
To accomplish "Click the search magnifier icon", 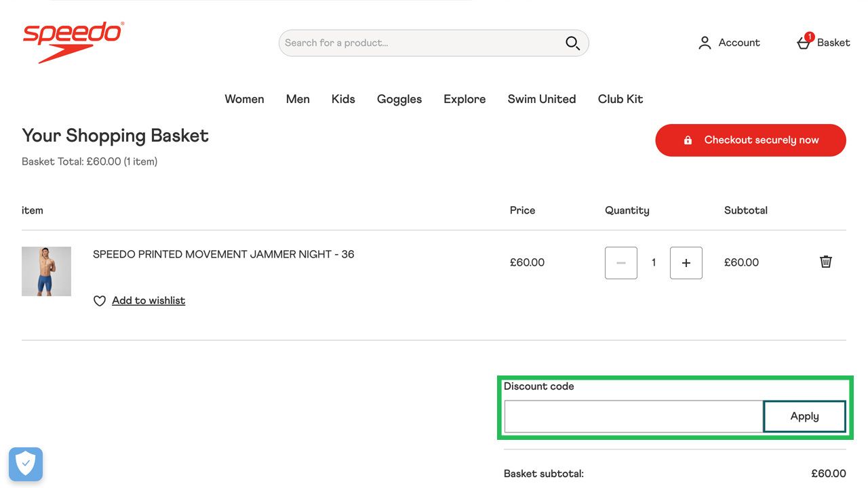I will pyautogui.click(x=572, y=43).
